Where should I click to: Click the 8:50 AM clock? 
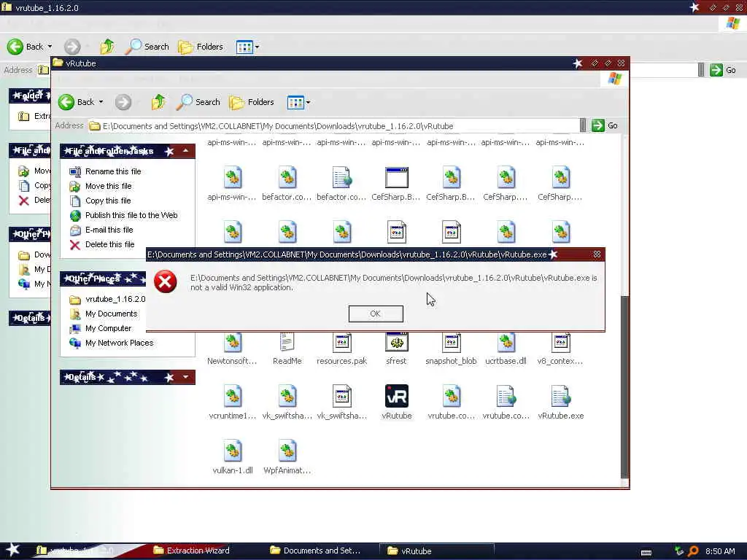point(720,551)
